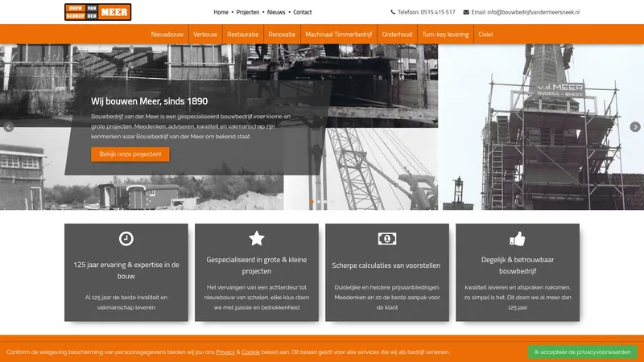Open the Projecten menu link
The height and width of the screenshot is (362, 644).
248,12
